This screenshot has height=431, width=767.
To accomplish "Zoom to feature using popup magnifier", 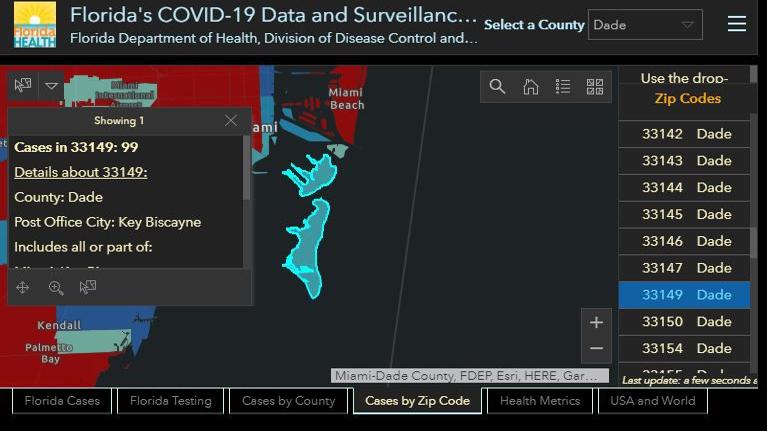I will pos(56,288).
